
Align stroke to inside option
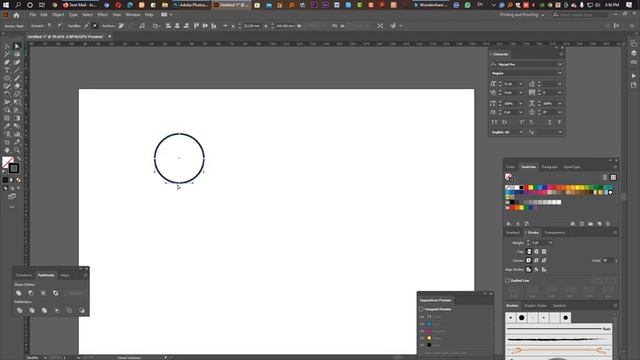click(536, 269)
